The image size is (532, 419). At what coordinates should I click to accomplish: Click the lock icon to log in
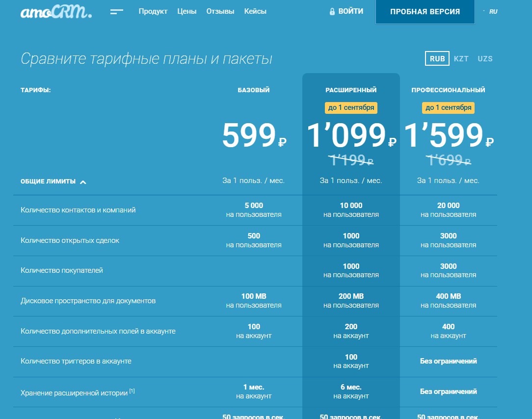pos(332,11)
